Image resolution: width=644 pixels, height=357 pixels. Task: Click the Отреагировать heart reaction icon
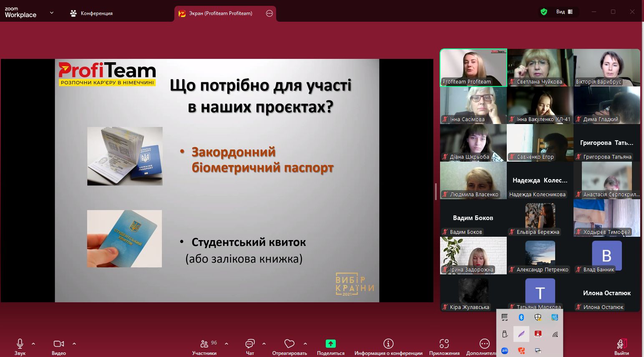point(289,344)
